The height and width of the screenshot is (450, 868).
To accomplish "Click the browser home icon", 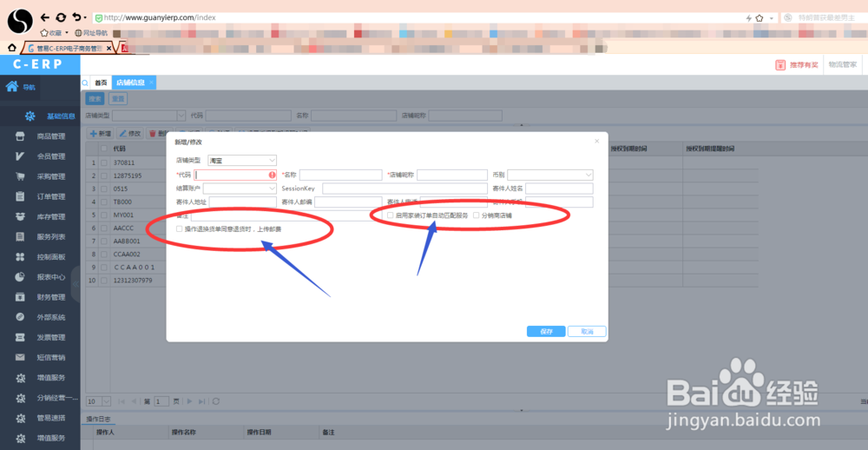I will pos(11,49).
